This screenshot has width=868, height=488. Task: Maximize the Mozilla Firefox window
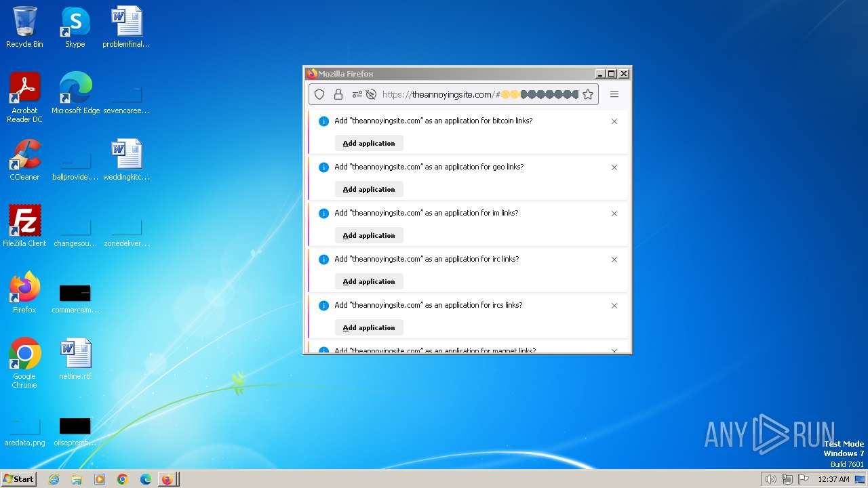point(612,74)
